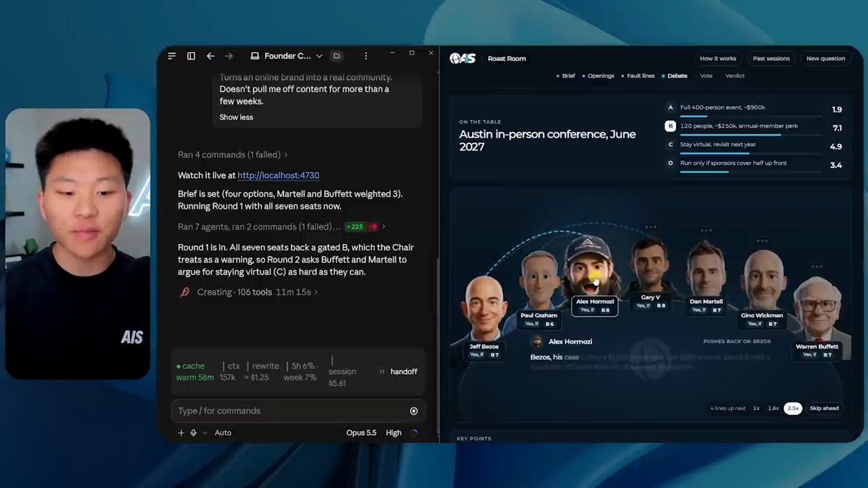Open the http://localhost:4730 link
The width and height of the screenshot is (868, 488).
click(x=278, y=175)
